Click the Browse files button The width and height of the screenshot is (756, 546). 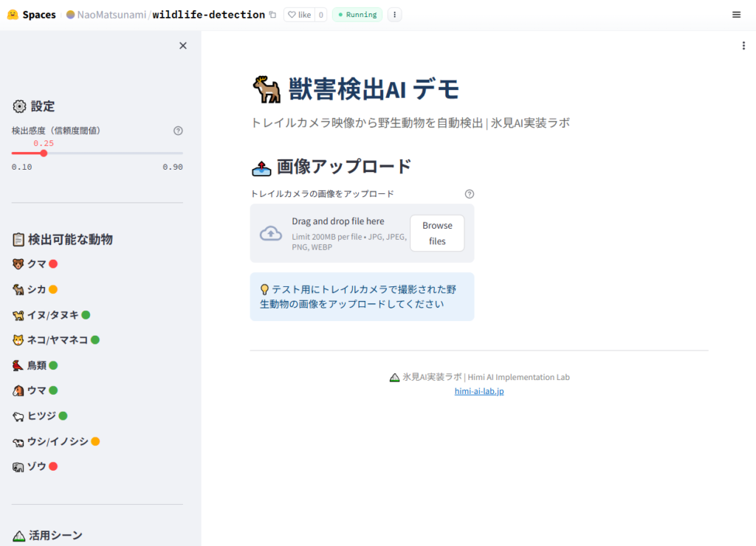point(437,233)
